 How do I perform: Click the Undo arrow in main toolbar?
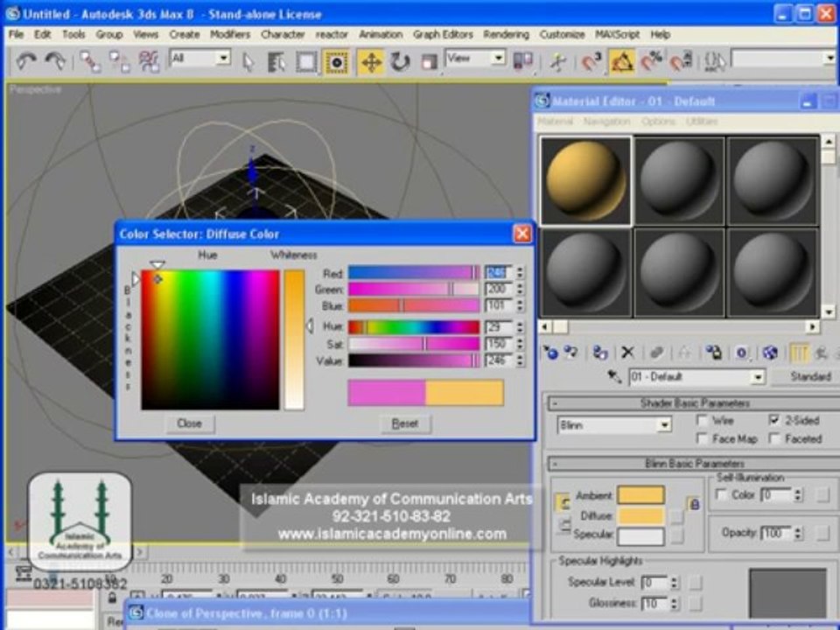(25, 61)
